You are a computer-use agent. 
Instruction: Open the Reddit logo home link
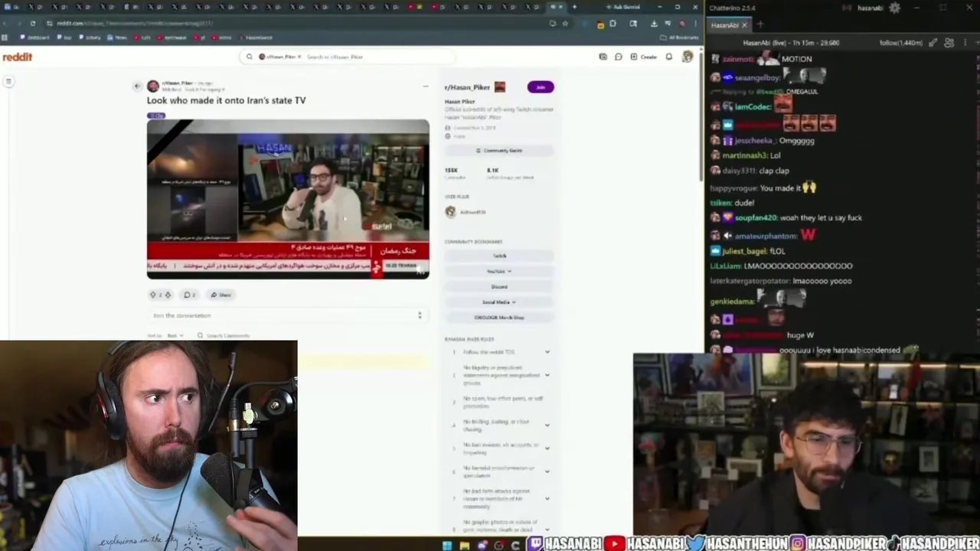tap(17, 57)
